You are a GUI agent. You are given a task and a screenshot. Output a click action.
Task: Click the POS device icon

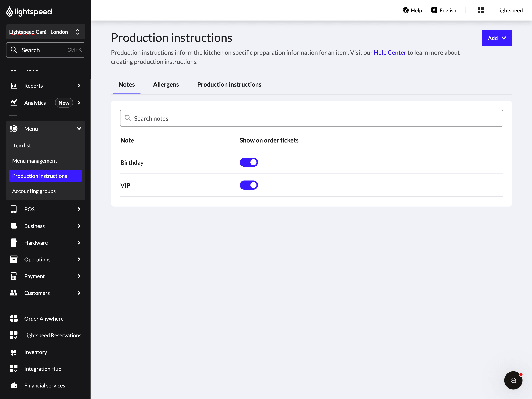pyautogui.click(x=14, y=209)
